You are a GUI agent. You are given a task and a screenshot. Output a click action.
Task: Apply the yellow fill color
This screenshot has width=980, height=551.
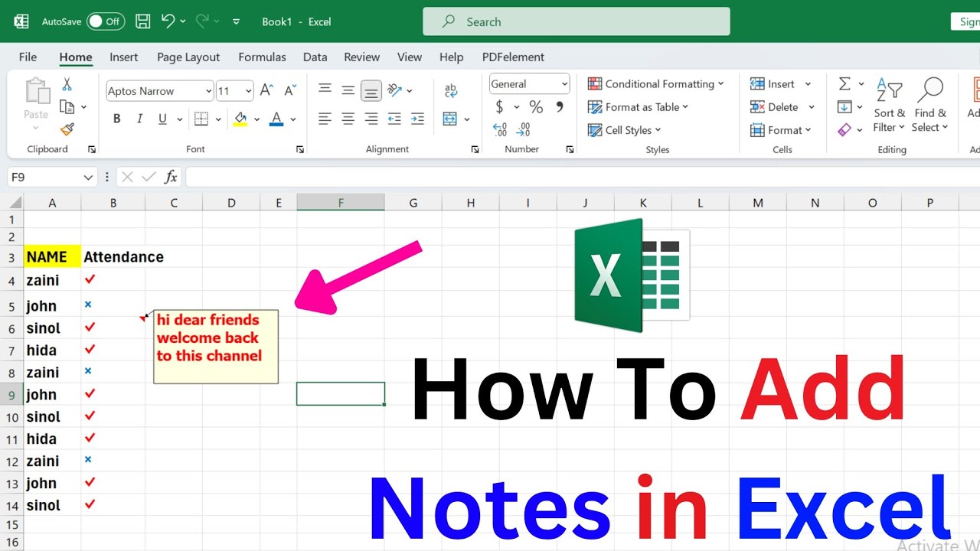(240, 119)
